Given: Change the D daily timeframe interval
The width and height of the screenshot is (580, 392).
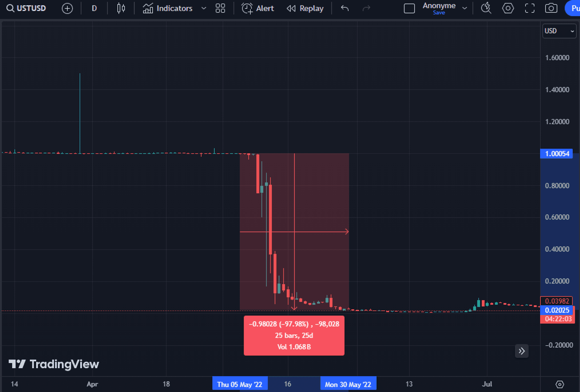Looking at the screenshot, I should [x=94, y=8].
